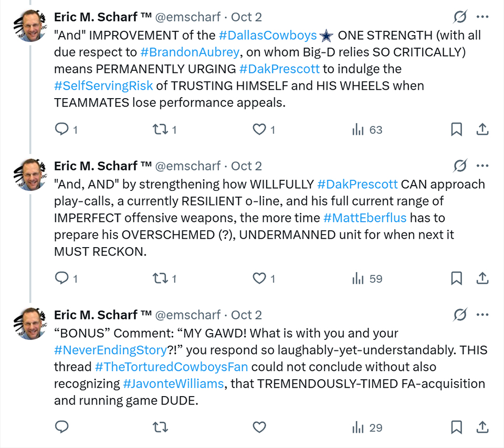Bookmark the tweet mentioning #BrandonAubrey

[456, 130]
